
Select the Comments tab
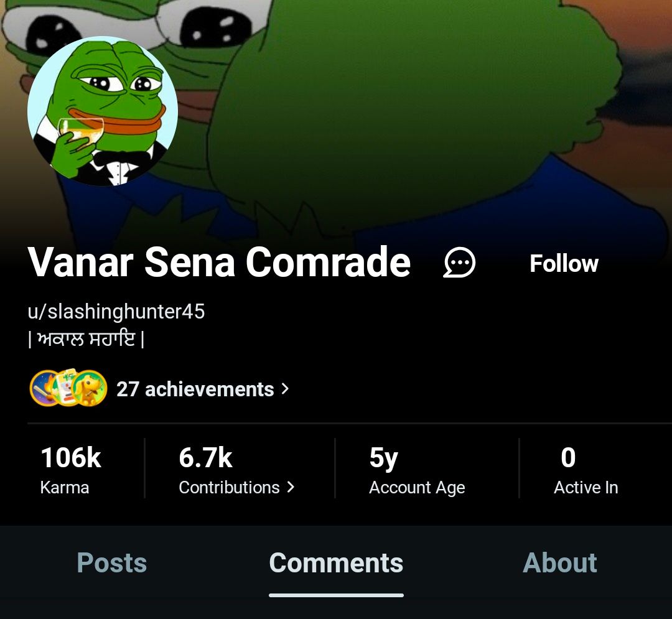(x=336, y=562)
